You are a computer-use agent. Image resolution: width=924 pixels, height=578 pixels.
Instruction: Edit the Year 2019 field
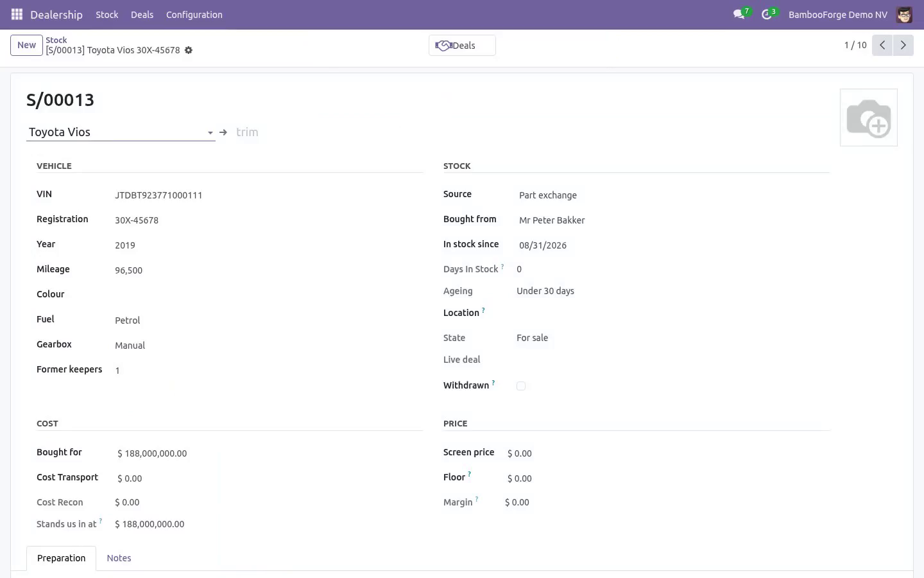point(266,245)
